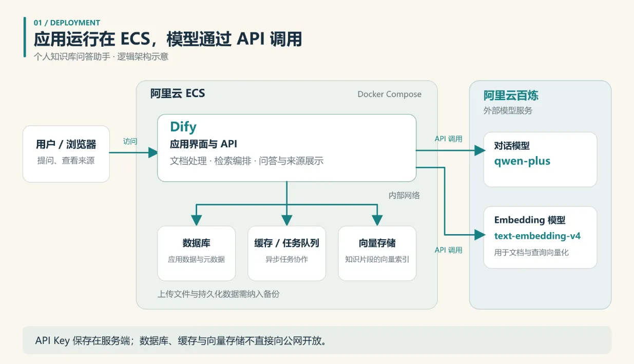The image size is (634, 364).
Task: Click the Embedding 模型 card
Action: click(x=540, y=237)
